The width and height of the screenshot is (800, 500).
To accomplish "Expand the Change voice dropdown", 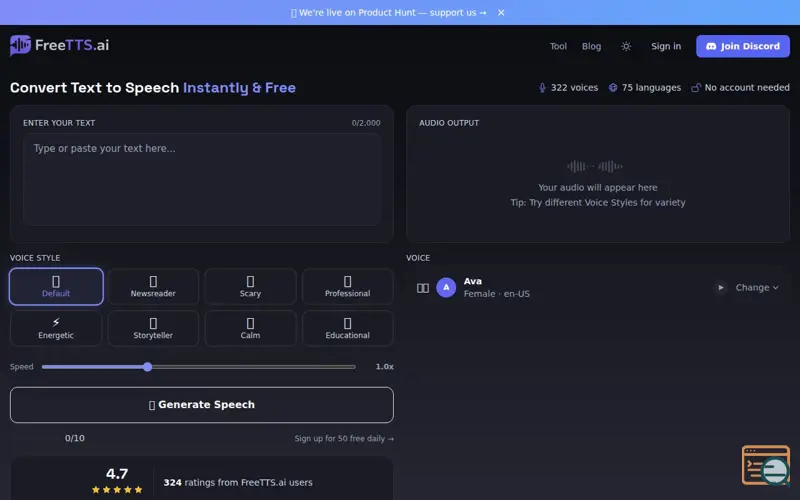I will [757, 288].
